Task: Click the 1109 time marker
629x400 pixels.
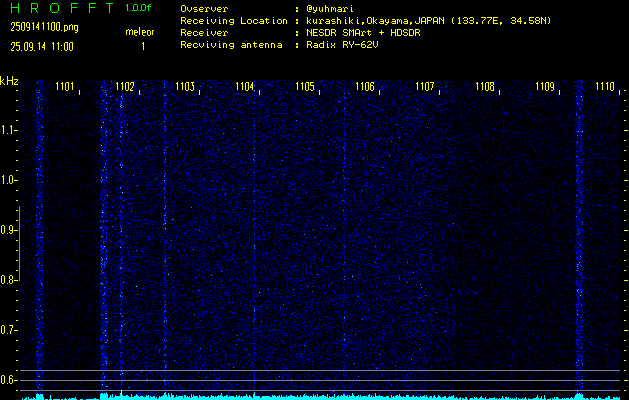Action: tap(545, 86)
